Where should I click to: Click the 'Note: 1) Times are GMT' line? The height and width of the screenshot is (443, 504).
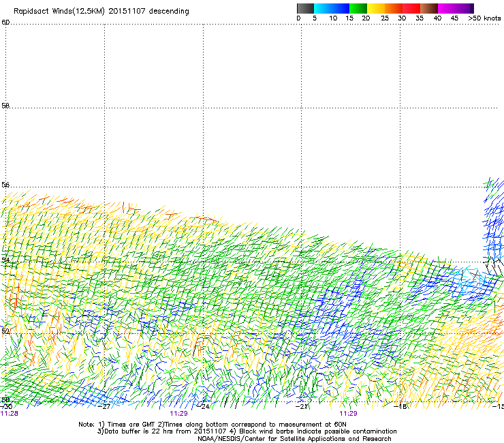coord(212,425)
